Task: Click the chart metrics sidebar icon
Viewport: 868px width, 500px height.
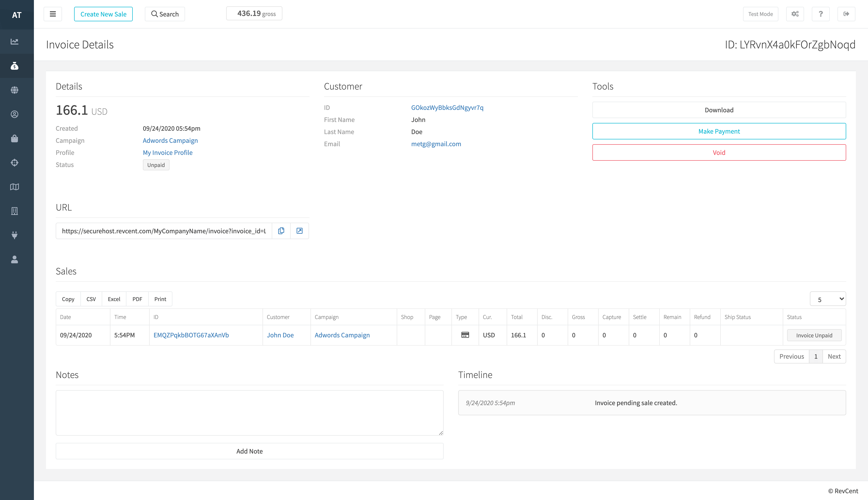Action: tap(15, 42)
